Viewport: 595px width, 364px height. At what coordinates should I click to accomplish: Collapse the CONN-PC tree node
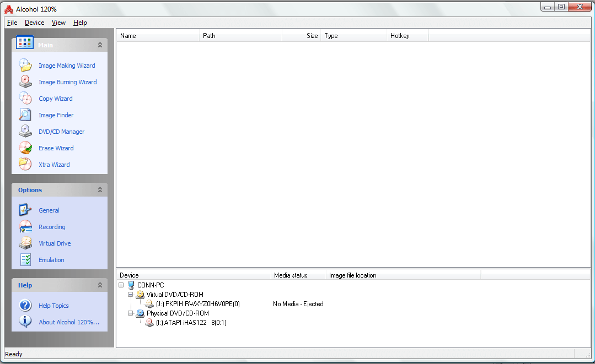(121, 285)
